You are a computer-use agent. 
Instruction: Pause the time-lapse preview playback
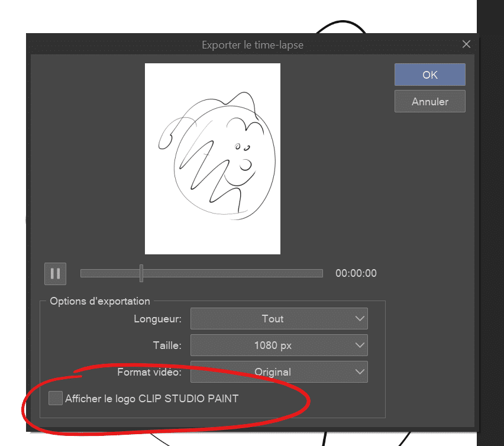coord(55,274)
